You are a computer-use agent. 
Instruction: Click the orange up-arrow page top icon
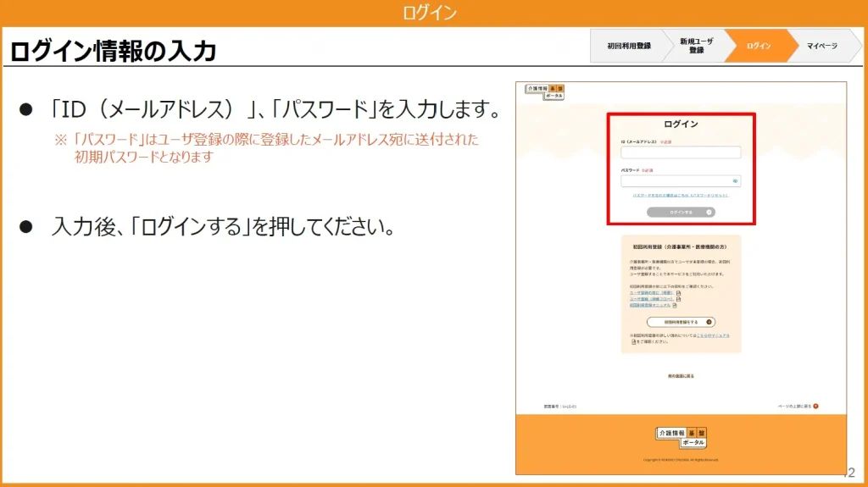pyautogui.click(x=815, y=406)
